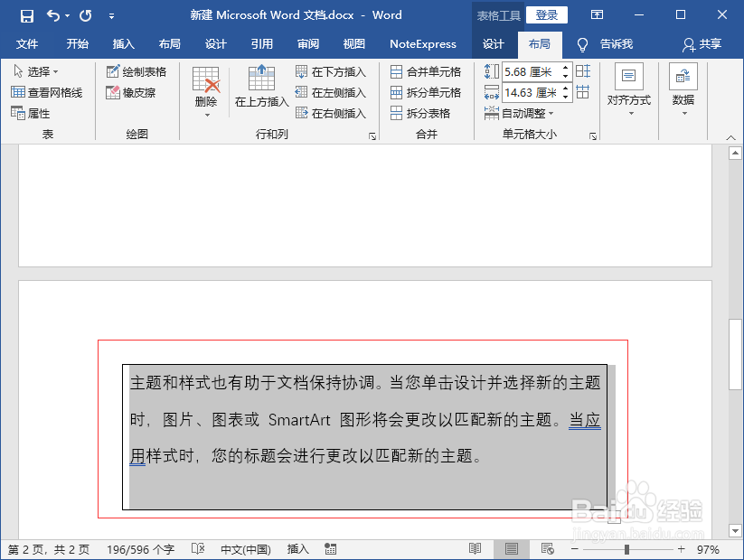Click 在左侧插入 insert left

click(331, 92)
